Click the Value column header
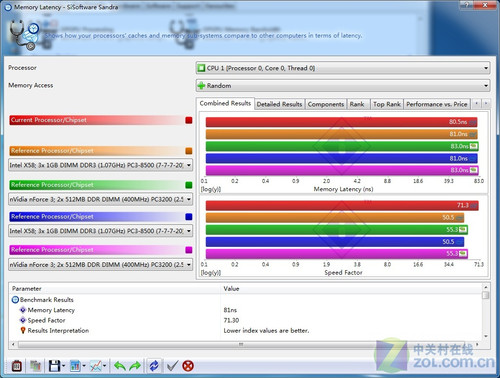The image size is (500, 378). (352, 289)
